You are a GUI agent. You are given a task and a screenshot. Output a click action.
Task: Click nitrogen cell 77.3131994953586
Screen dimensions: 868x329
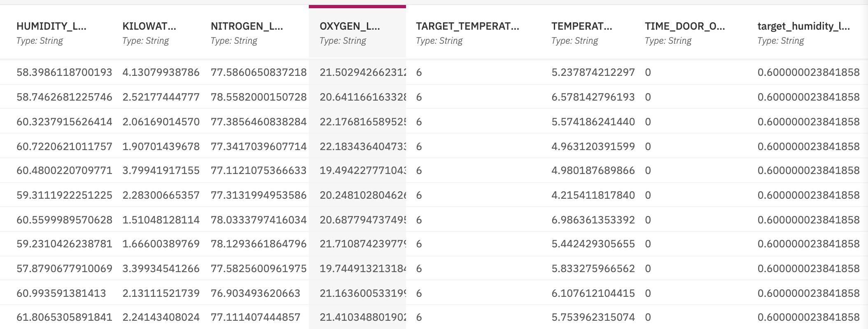tap(259, 195)
